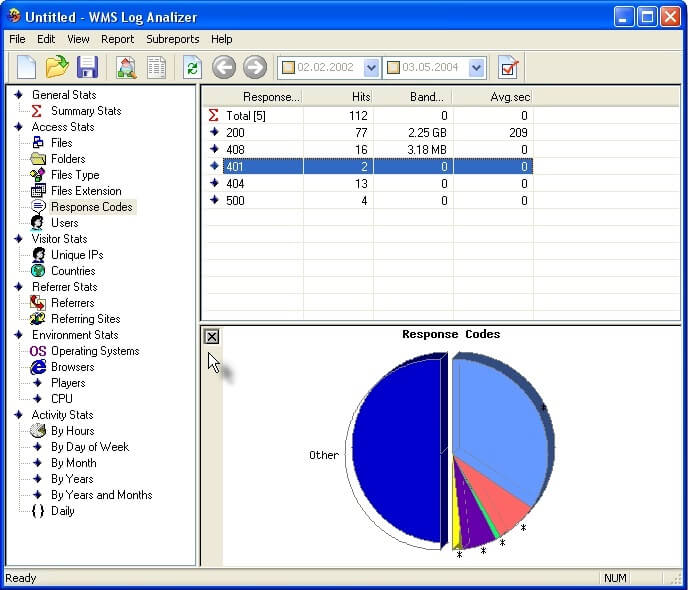Open CPU report in tree

click(x=62, y=399)
